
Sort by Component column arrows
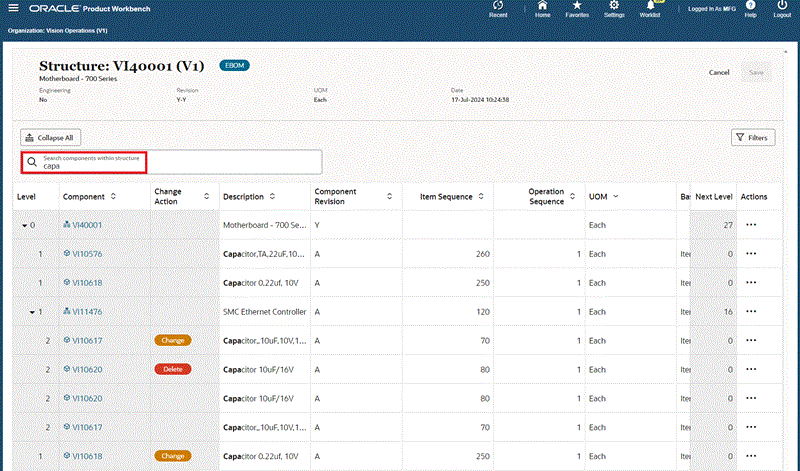113,196
